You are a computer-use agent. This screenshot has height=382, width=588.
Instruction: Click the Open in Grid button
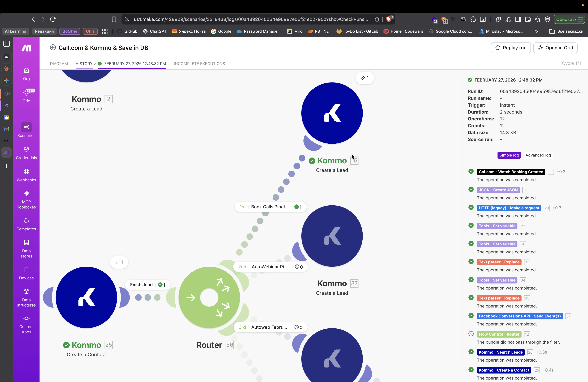[x=555, y=48]
